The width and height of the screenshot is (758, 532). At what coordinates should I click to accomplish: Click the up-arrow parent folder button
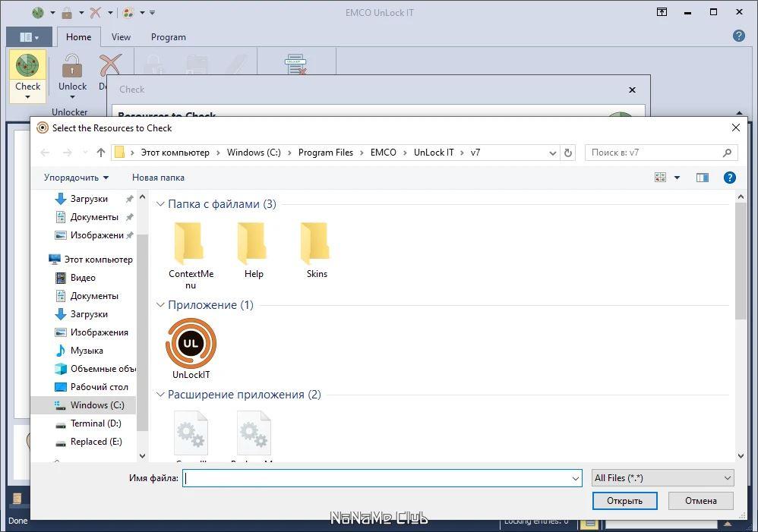click(x=100, y=153)
